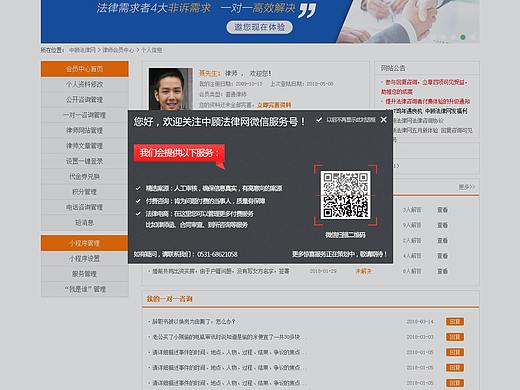Click 回复 for the 2018-03-14 consultation
This screenshot has height=390, width=520.
(455, 322)
